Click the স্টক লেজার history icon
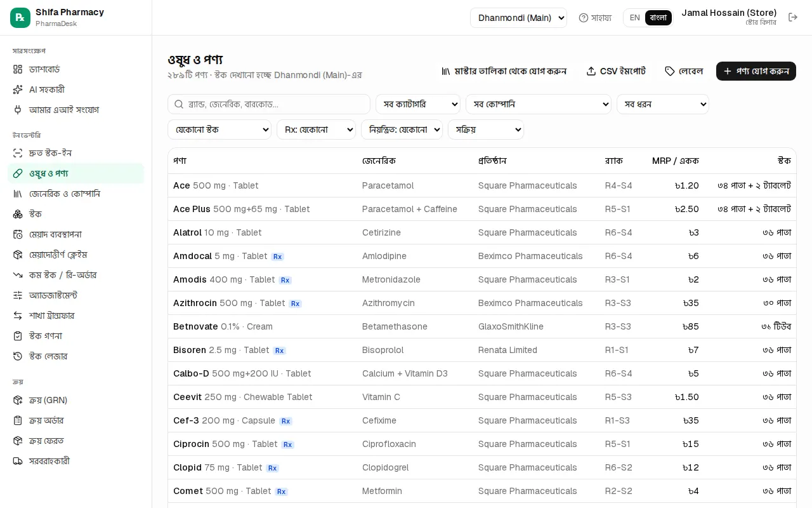Screen dimensions: 812x508 (x=18, y=356)
